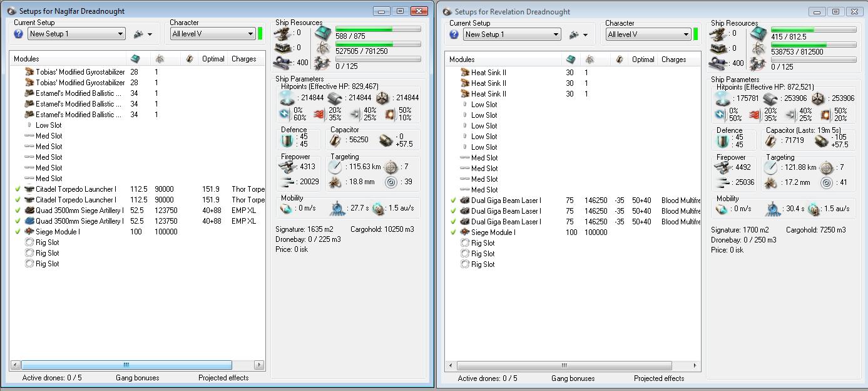868x391 pixels.
Task: Open the Character dropdown in Revelation window
Action: pyautogui.click(x=648, y=34)
